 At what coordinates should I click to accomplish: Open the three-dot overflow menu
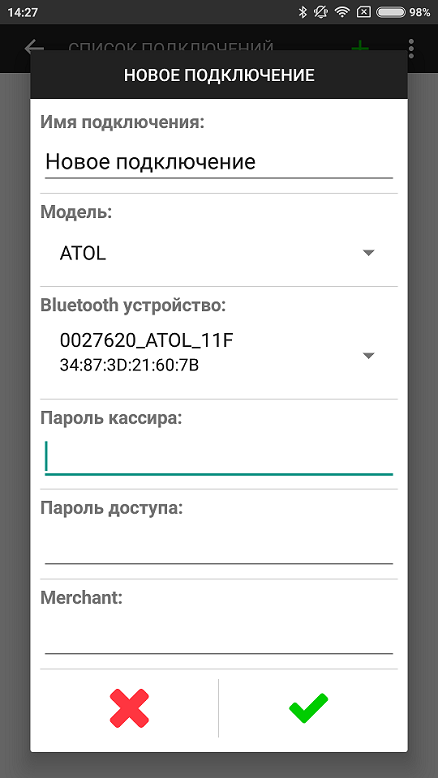[x=411, y=49]
